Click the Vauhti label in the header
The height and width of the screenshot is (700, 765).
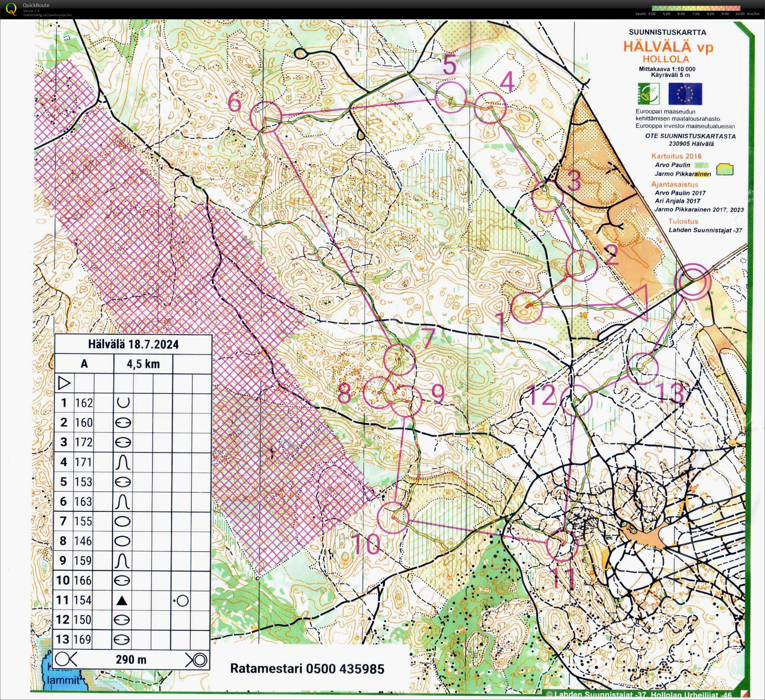(x=640, y=14)
